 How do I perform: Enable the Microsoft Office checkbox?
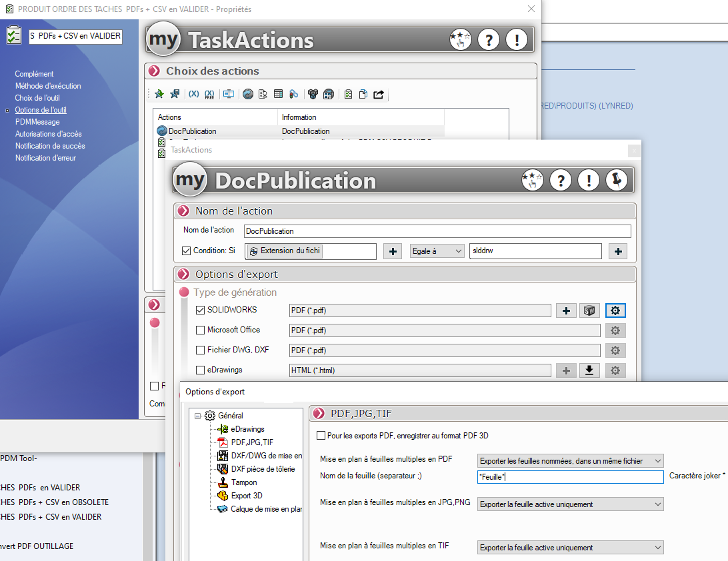coord(201,330)
